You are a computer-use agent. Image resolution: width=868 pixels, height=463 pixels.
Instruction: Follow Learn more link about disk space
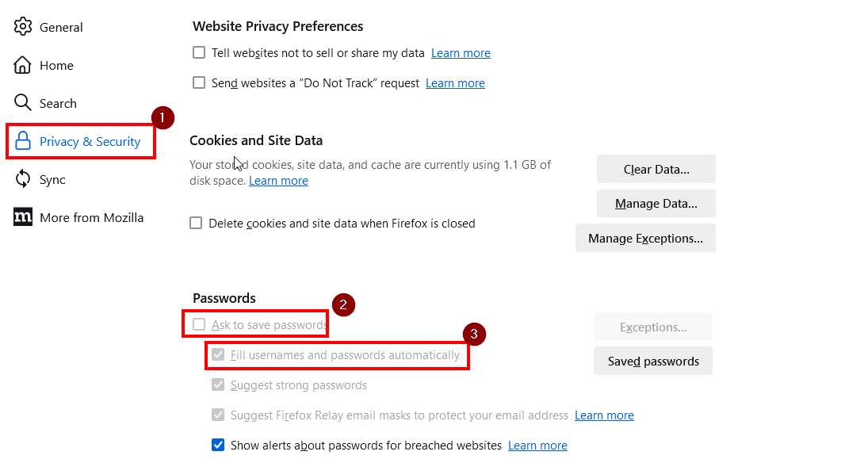coord(278,181)
